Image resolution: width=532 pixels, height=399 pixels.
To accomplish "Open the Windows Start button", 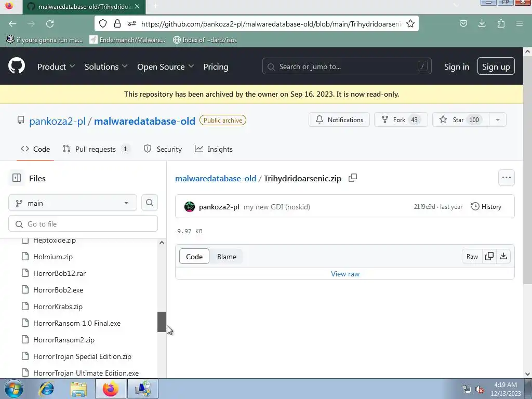I will coord(14,389).
